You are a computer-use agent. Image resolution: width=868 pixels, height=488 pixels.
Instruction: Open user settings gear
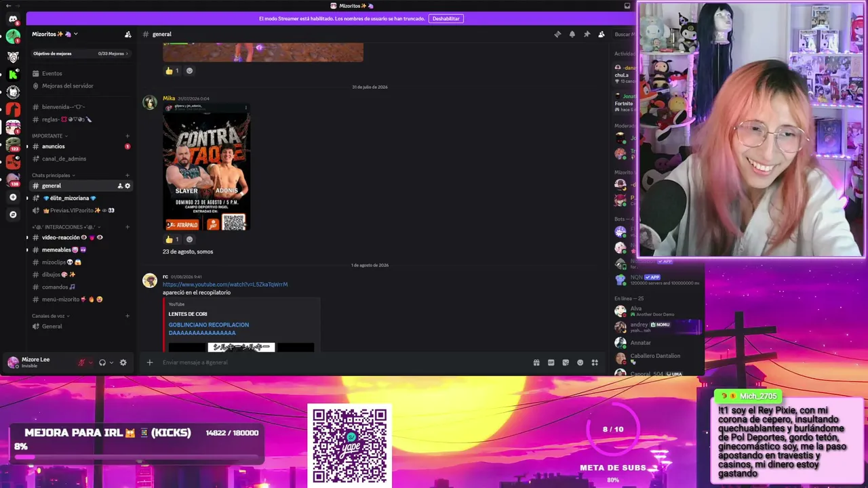(123, 363)
